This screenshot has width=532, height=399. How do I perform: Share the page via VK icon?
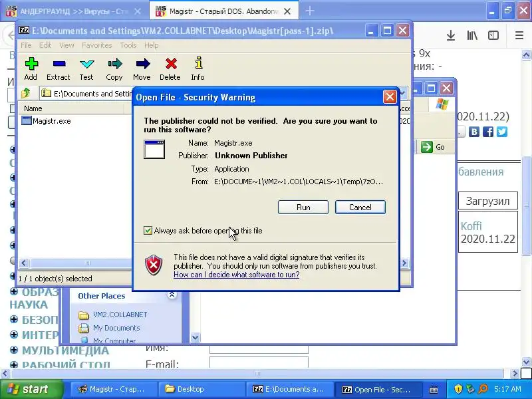[x=474, y=132]
